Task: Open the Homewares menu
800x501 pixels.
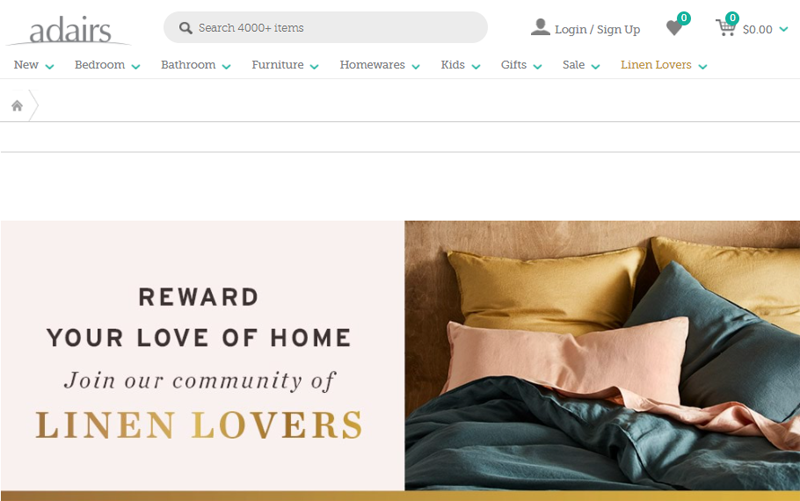Action: coord(372,65)
